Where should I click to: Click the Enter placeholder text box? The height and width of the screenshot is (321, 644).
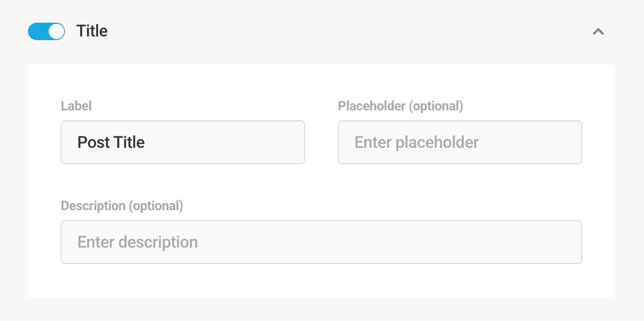(x=460, y=142)
